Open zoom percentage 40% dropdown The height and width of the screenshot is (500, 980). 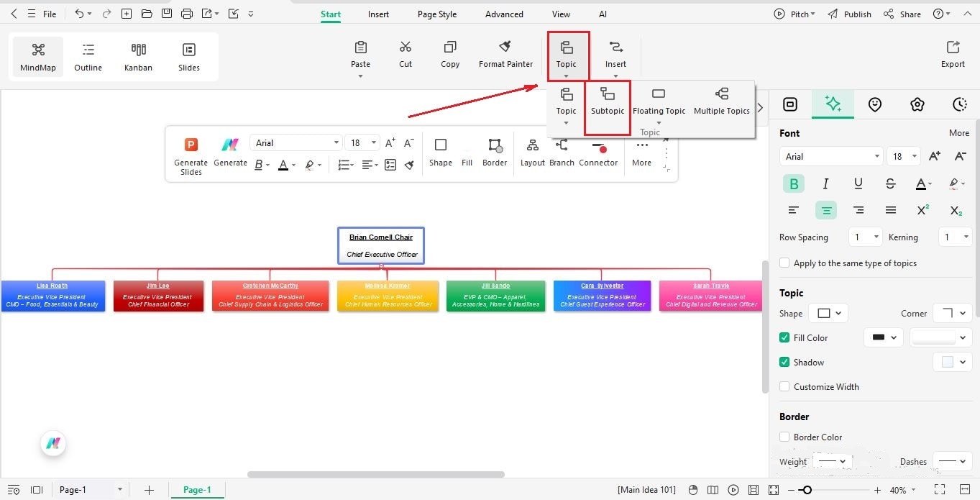pos(903,490)
